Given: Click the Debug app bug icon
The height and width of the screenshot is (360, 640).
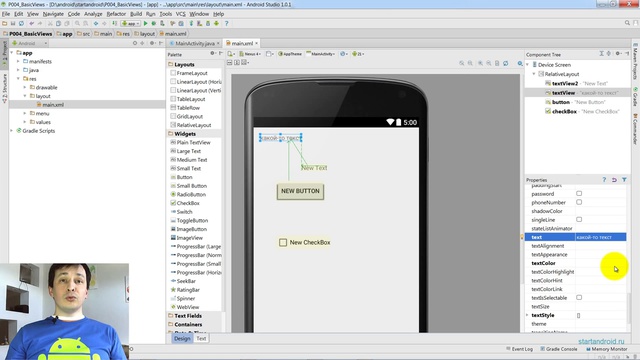Looking at the screenshot, I should [154, 24].
